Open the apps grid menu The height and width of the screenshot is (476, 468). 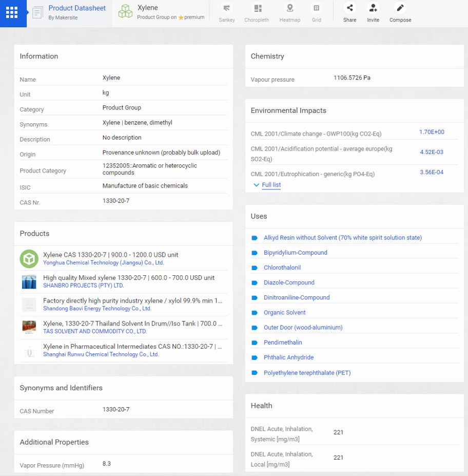coord(12,13)
